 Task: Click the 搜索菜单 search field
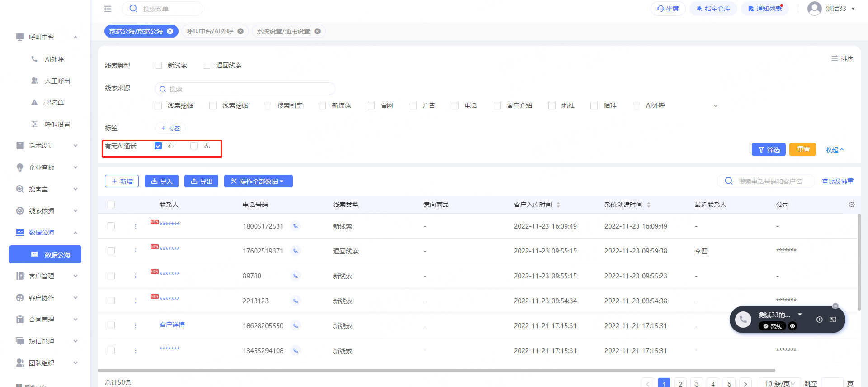(x=162, y=9)
